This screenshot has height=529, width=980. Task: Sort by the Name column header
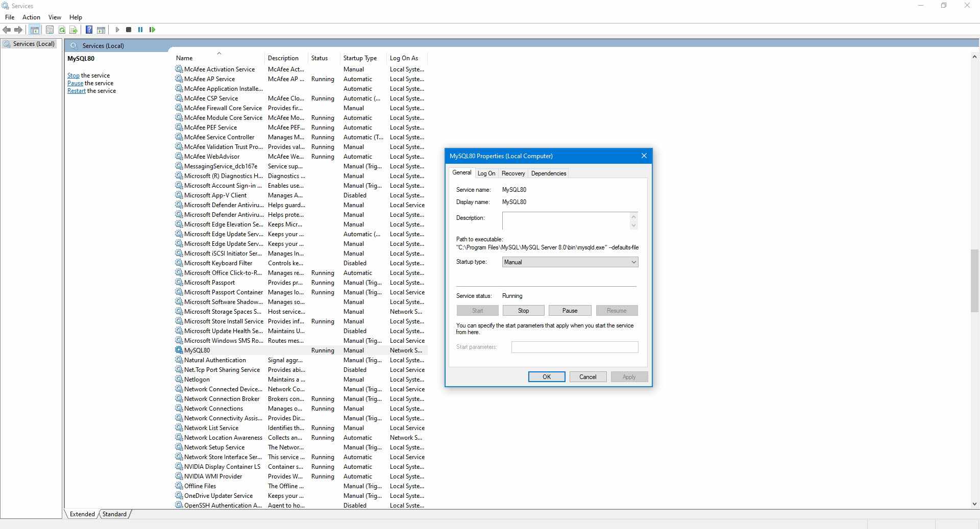click(x=219, y=58)
